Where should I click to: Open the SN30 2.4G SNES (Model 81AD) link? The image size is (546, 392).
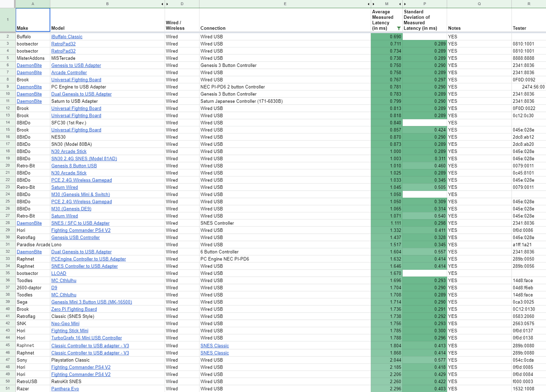click(84, 159)
